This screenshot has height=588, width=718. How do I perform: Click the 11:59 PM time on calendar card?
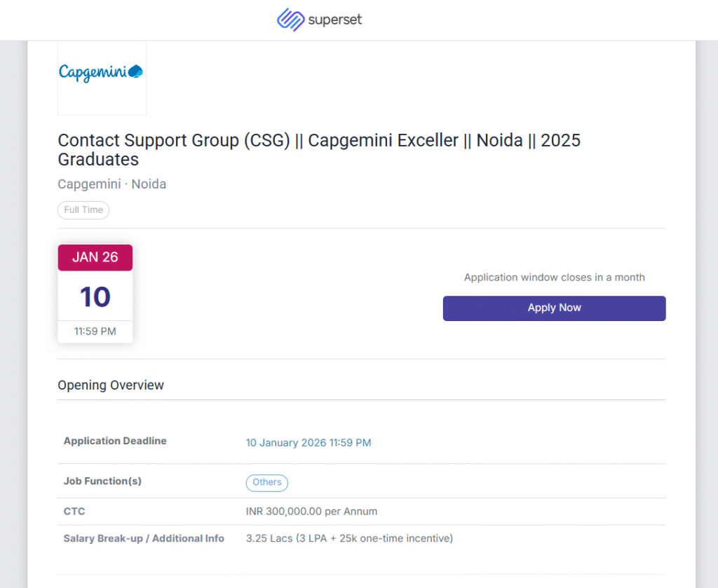(95, 331)
